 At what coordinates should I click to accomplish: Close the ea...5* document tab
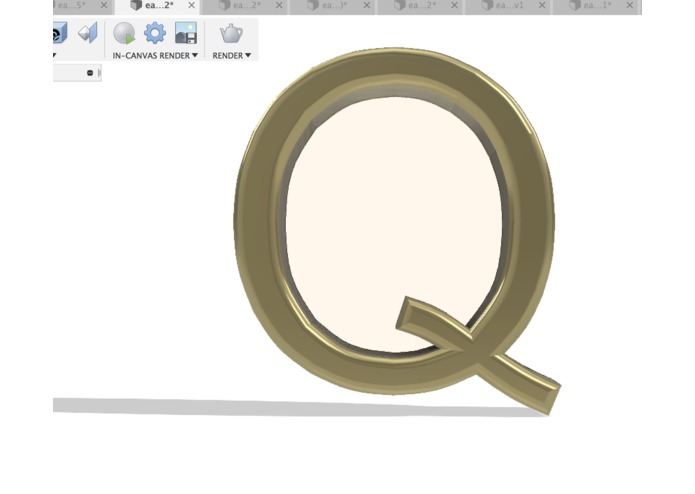(x=104, y=5)
